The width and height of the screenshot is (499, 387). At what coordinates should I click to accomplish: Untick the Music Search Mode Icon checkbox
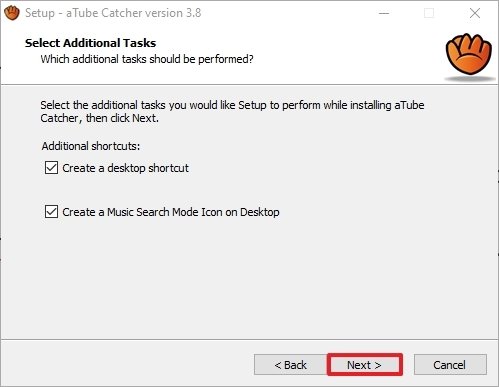click(51, 212)
